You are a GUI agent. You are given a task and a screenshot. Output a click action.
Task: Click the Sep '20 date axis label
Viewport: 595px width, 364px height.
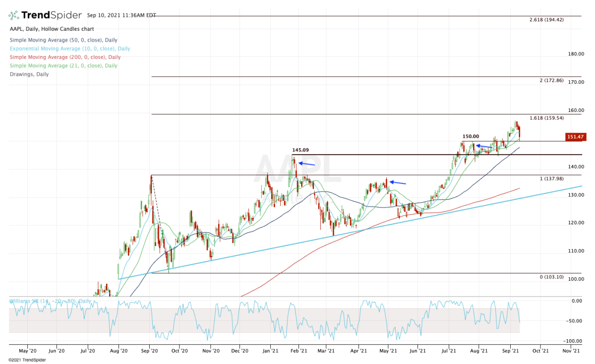point(150,351)
